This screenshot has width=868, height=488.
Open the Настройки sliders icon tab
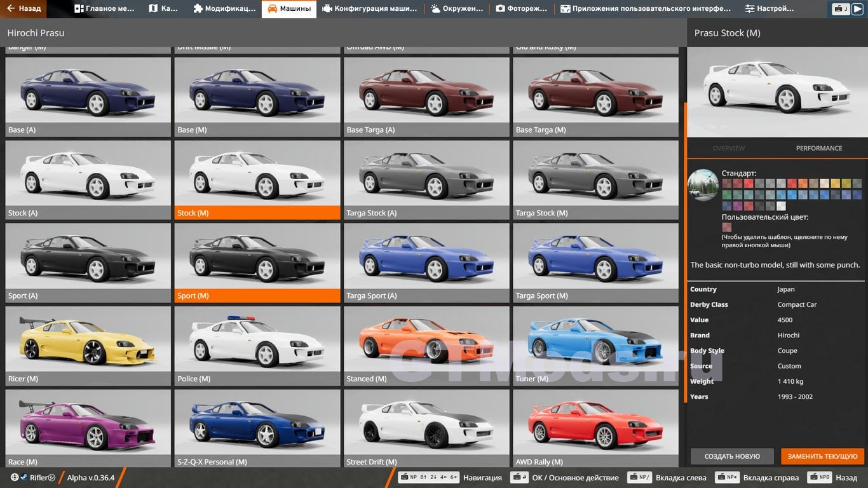tap(750, 9)
